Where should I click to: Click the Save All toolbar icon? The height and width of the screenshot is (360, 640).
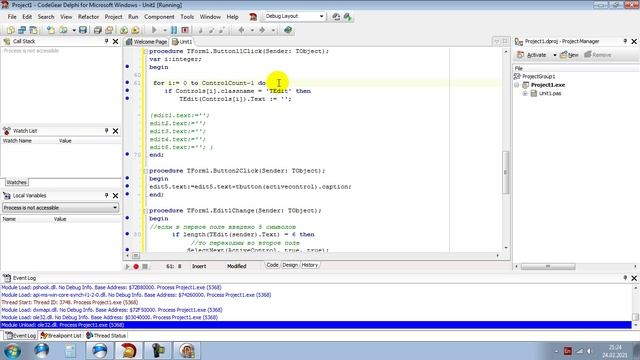click(x=98, y=30)
